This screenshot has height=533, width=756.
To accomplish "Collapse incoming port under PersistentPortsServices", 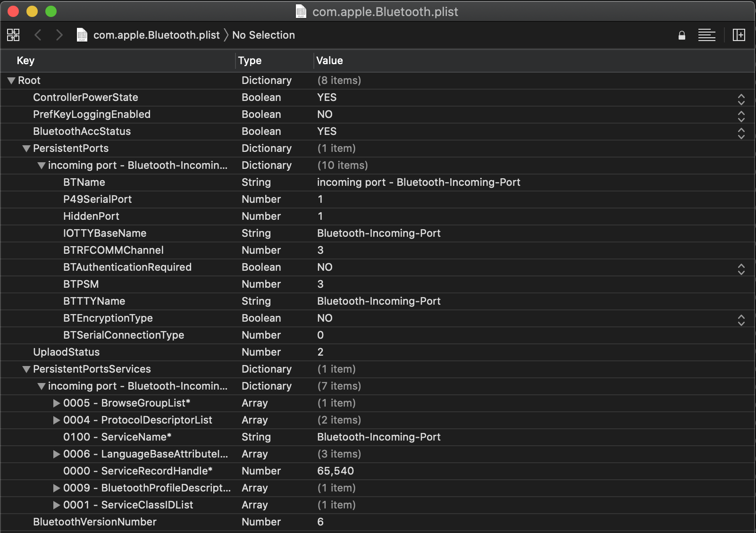I will pos(42,386).
